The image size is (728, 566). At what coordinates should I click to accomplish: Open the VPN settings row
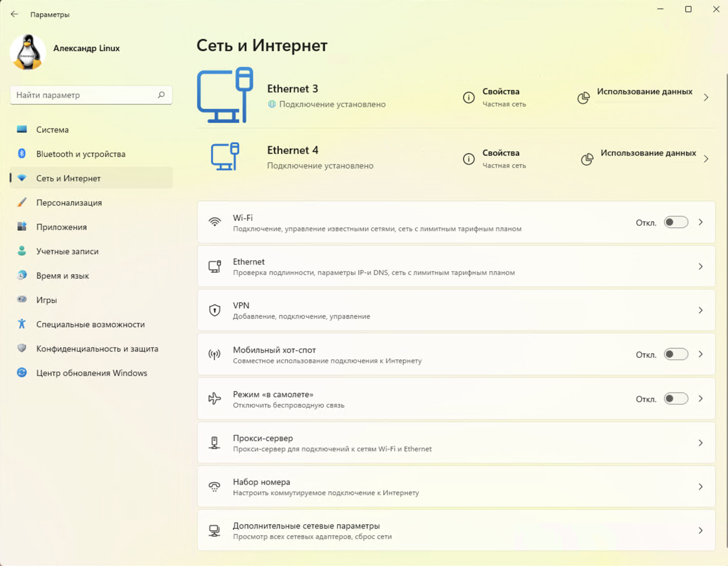tap(456, 310)
